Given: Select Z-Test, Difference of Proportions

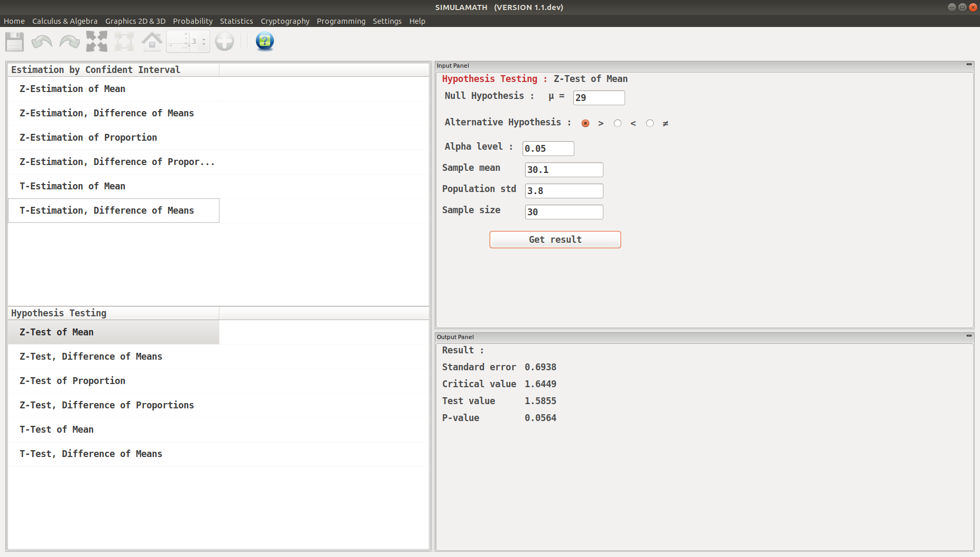Looking at the screenshot, I should (114, 405).
